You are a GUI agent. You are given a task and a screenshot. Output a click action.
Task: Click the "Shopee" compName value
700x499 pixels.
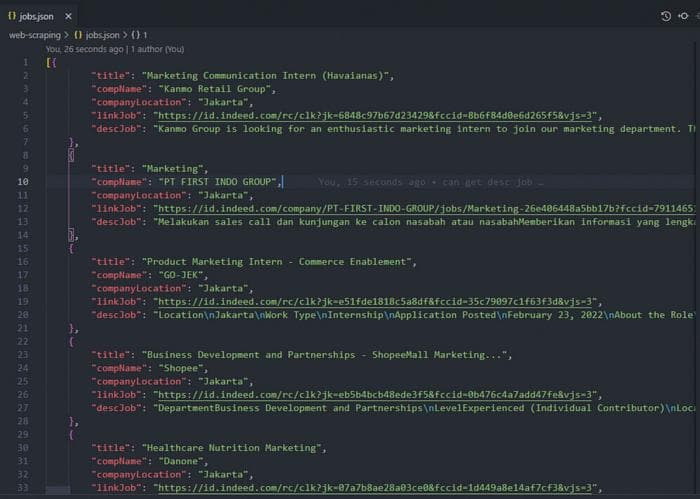pyautogui.click(x=181, y=368)
